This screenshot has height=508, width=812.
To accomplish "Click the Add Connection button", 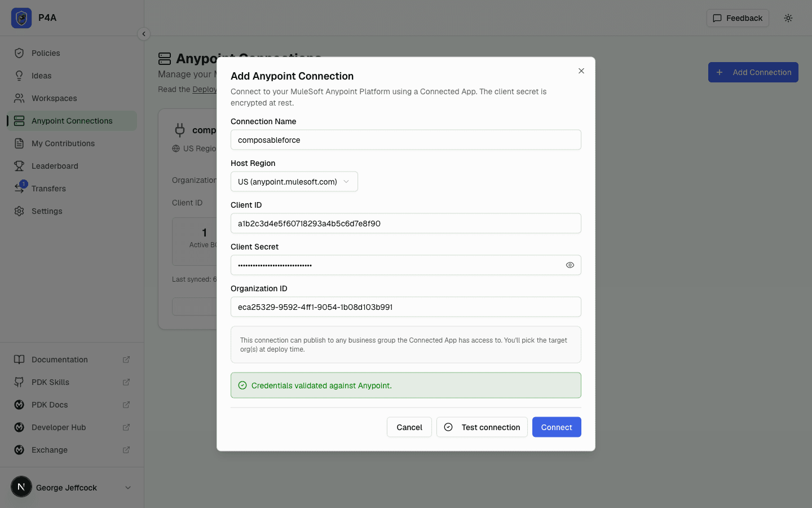I will click(753, 72).
